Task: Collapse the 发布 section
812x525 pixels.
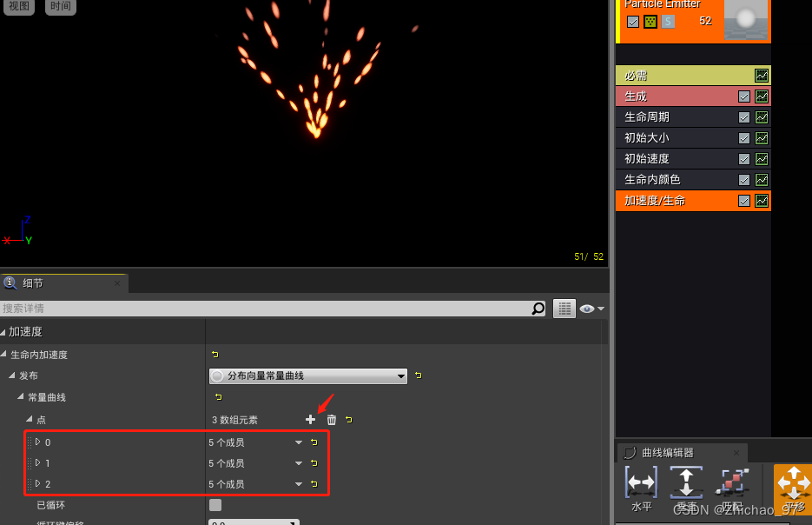Action: click(x=12, y=375)
